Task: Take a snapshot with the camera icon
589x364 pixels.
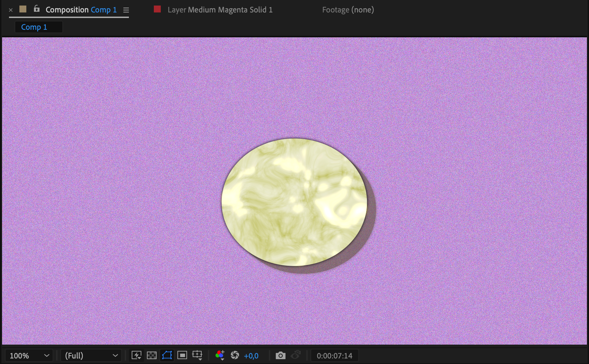Action: click(x=281, y=355)
